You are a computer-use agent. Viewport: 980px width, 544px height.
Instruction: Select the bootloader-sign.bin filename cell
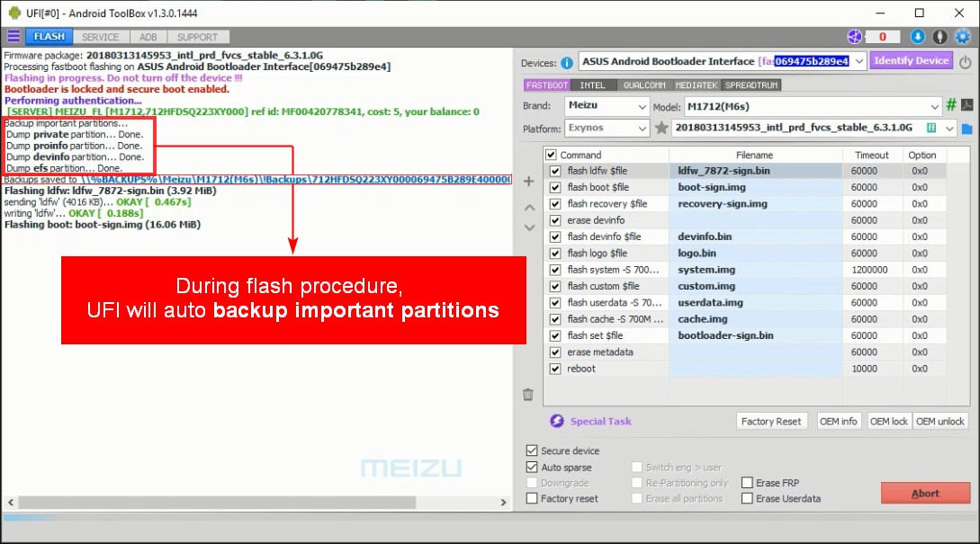coord(755,336)
